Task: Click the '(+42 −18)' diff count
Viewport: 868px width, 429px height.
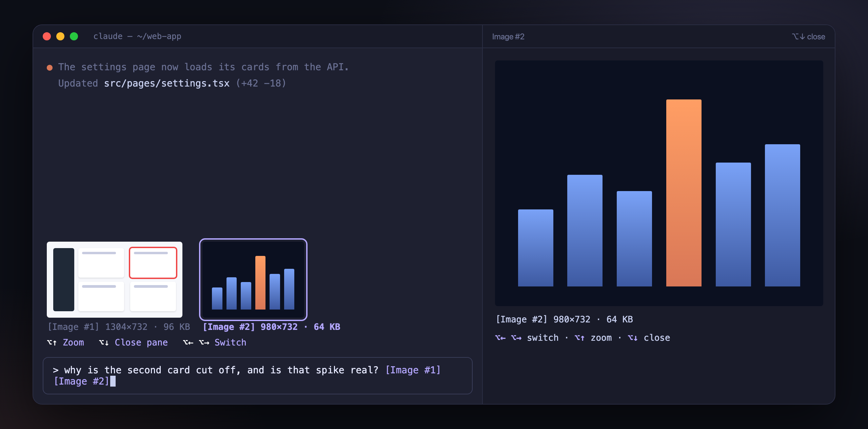Action: [x=261, y=83]
